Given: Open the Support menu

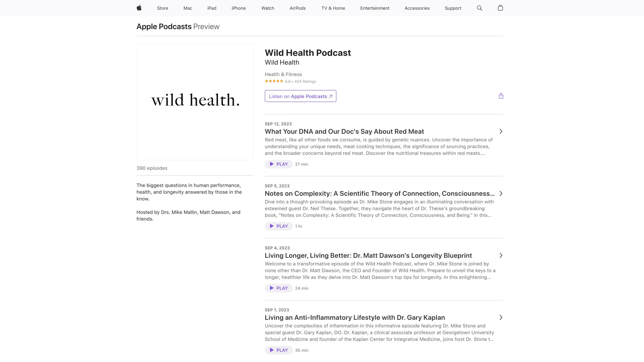Looking at the screenshot, I should pos(453,8).
